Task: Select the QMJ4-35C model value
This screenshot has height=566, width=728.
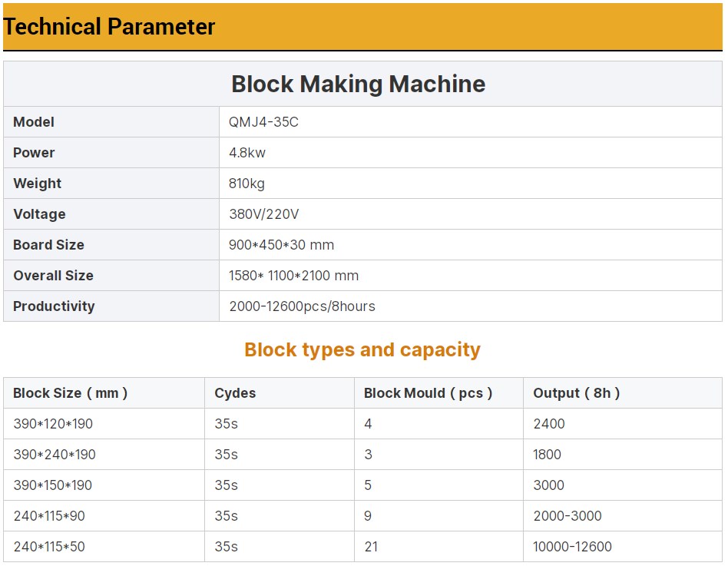Action: coord(263,122)
